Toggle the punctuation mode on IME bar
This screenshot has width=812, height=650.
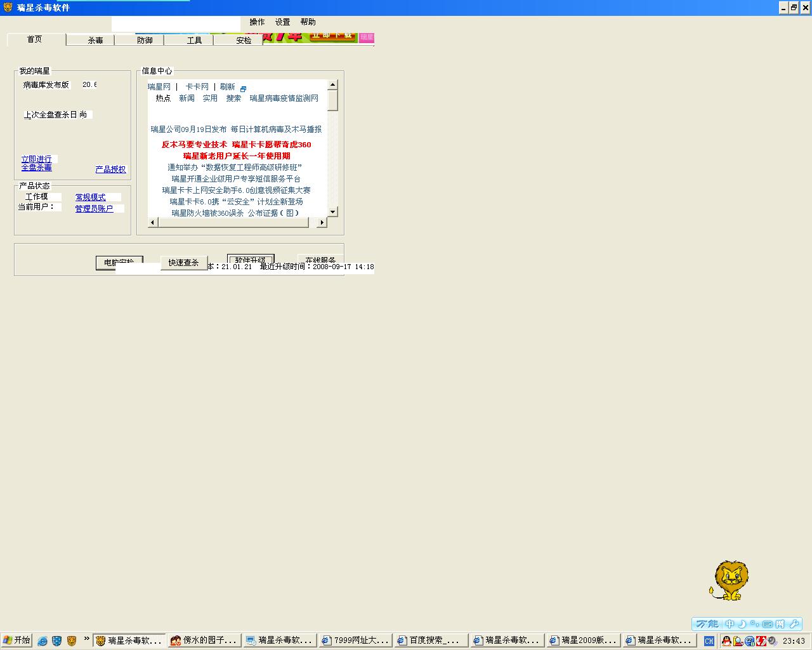point(755,624)
